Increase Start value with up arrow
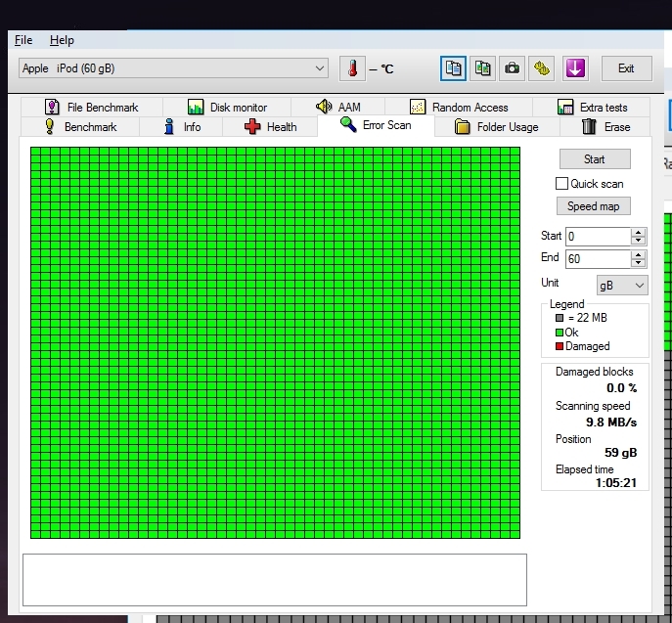Image resolution: width=672 pixels, height=623 pixels. pyautogui.click(x=639, y=233)
